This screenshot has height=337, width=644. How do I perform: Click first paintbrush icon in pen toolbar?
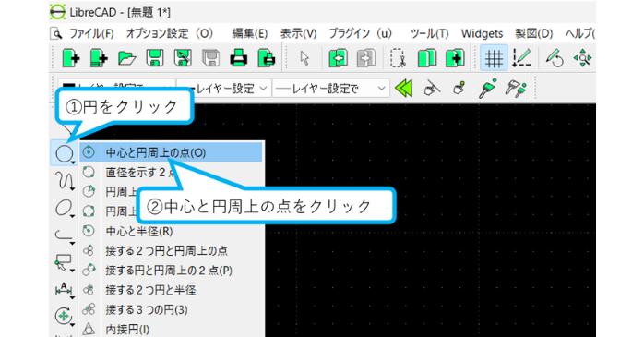click(487, 89)
